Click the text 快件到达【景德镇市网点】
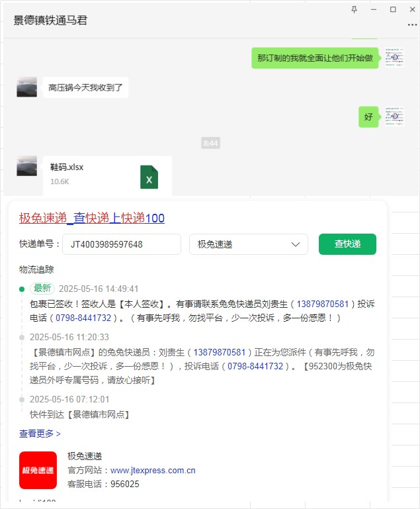Image resolution: width=420 pixels, height=509 pixels. (x=79, y=414)
